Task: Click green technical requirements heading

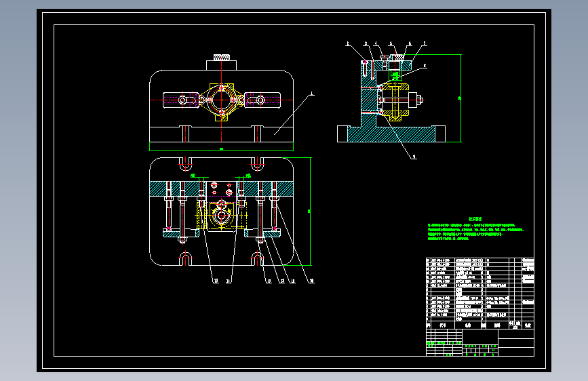Action: (475, 218)
